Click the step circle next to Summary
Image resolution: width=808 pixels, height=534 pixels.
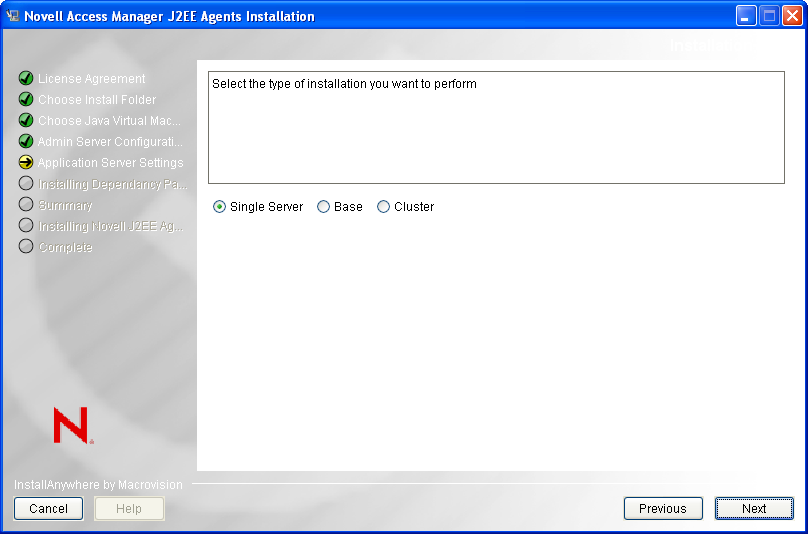26,205
